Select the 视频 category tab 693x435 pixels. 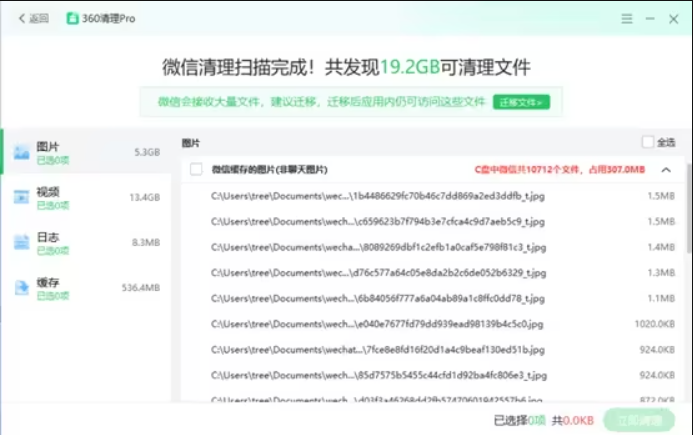click(x=87, y=197)
